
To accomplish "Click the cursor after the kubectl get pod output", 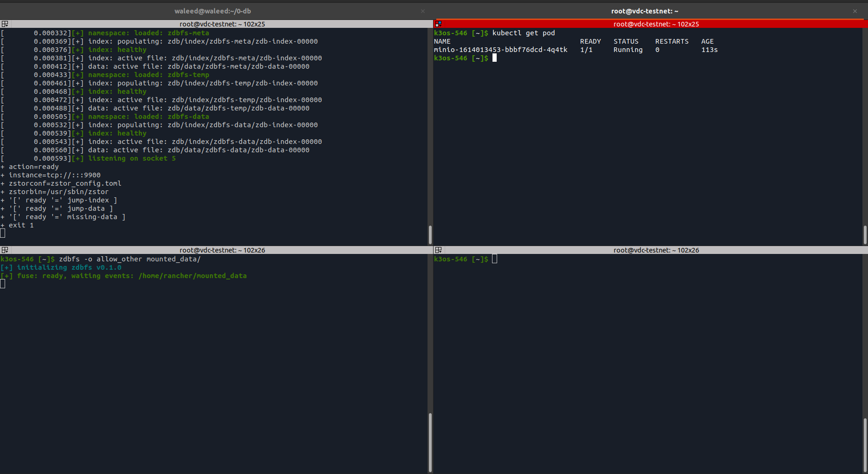I will 494,58.
